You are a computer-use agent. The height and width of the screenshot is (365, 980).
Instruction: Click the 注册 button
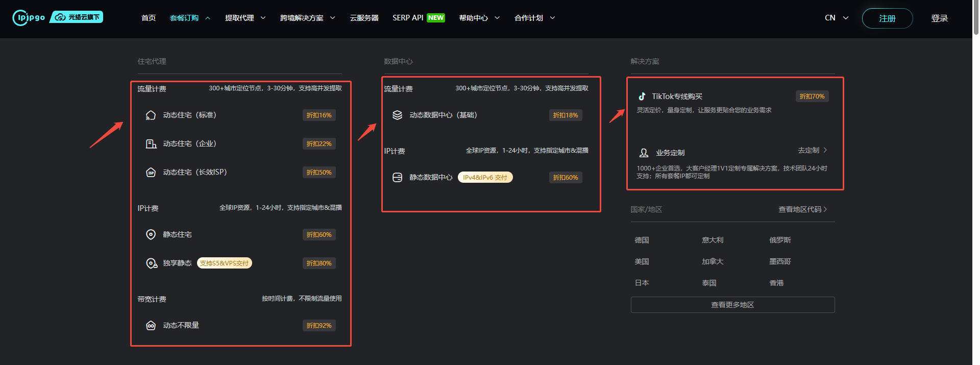pos(887,18)
